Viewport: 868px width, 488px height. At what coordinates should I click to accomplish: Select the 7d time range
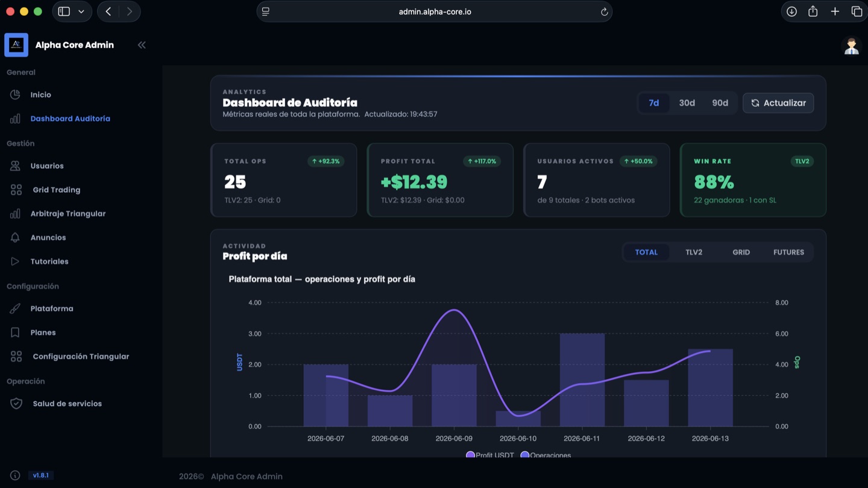pyautogui.click(x=653, y=103)
